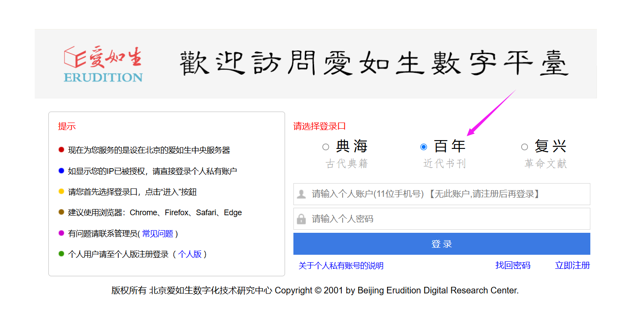The height and width of the screenshot is (318, 644).
Task: Select the 典海 radio button
Action: pyautogui.click(x=326, y=147)
